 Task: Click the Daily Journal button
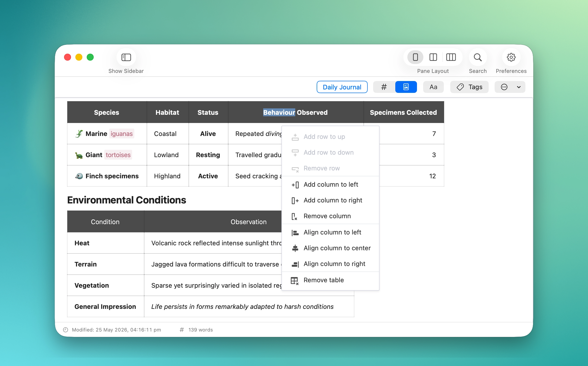coord(342,87)
